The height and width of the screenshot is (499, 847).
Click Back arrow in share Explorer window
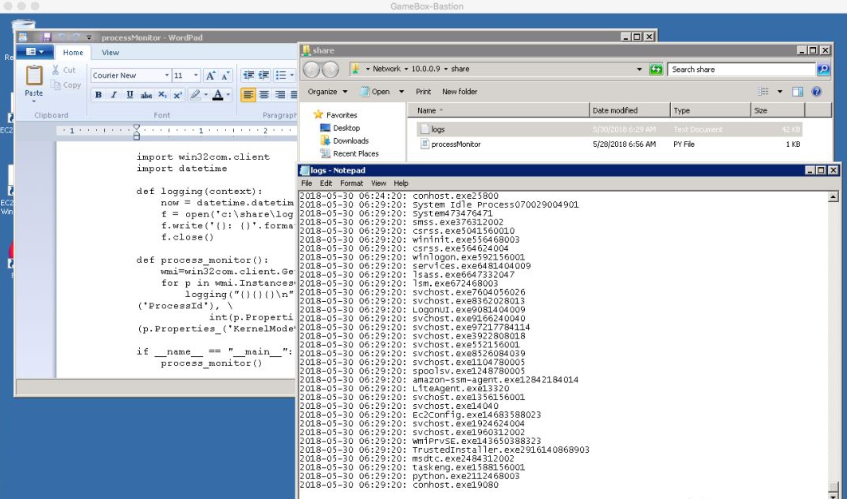click(312, 69)
